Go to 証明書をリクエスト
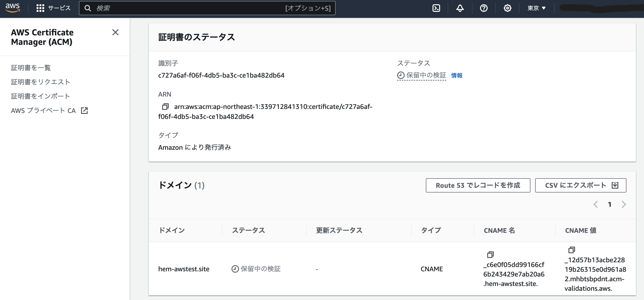Viewport: 644px width, 300px height. [40, 82]
